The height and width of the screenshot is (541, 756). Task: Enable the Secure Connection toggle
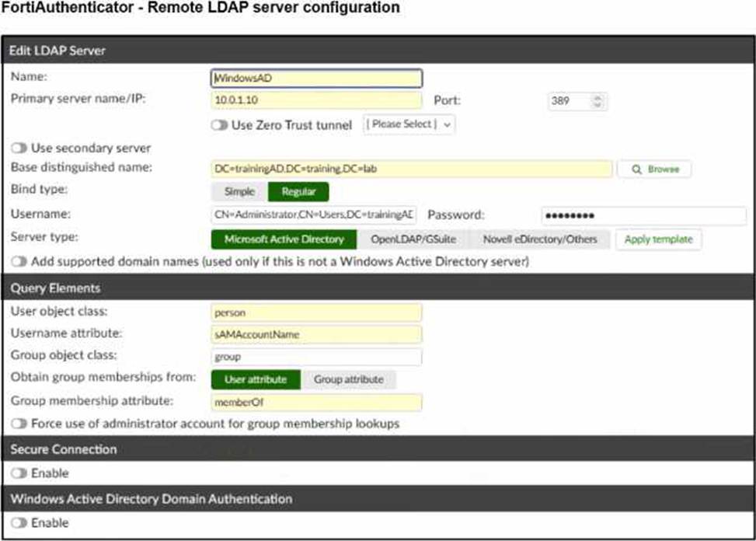pyautogui.click(x=18, y=473)
